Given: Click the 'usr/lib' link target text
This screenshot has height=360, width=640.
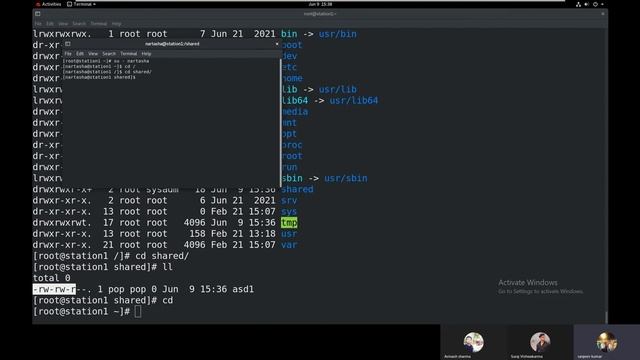Looking at the screenshot, I should click(338, 89).
